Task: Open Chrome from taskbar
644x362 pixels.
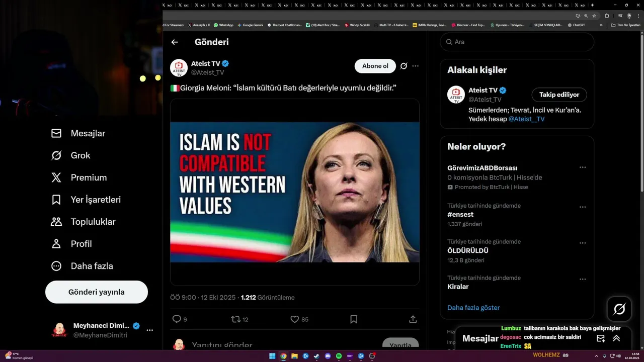Action: [x=283, y=356]
